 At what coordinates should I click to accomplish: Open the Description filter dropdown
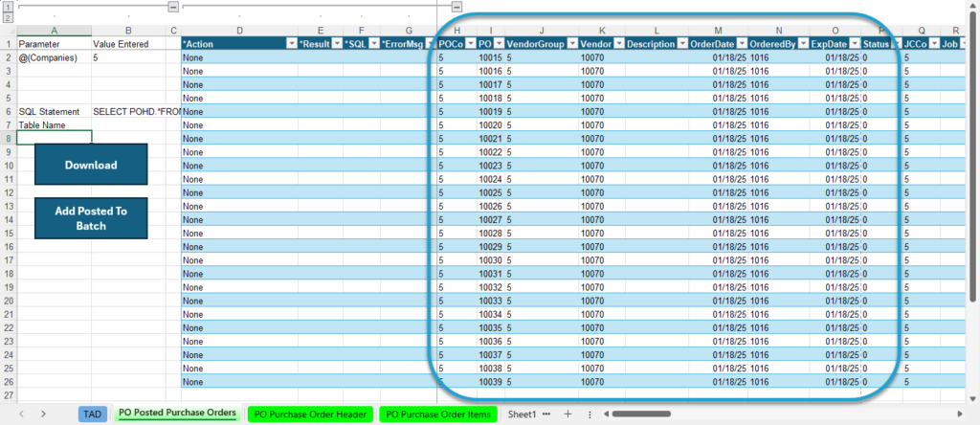[682, 44]
